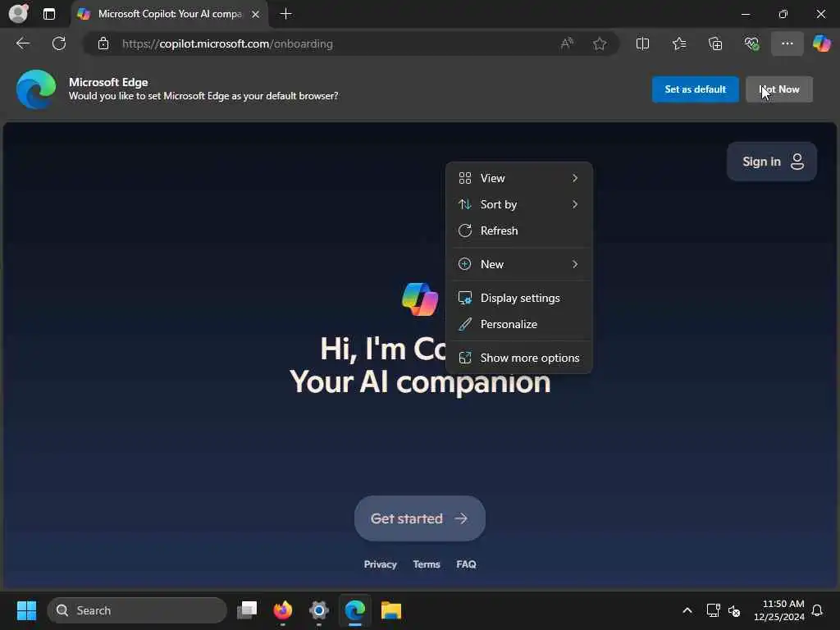Expand the Sort by submenu
The height and width of the screenshot is (630, 840).
(518, 204)
